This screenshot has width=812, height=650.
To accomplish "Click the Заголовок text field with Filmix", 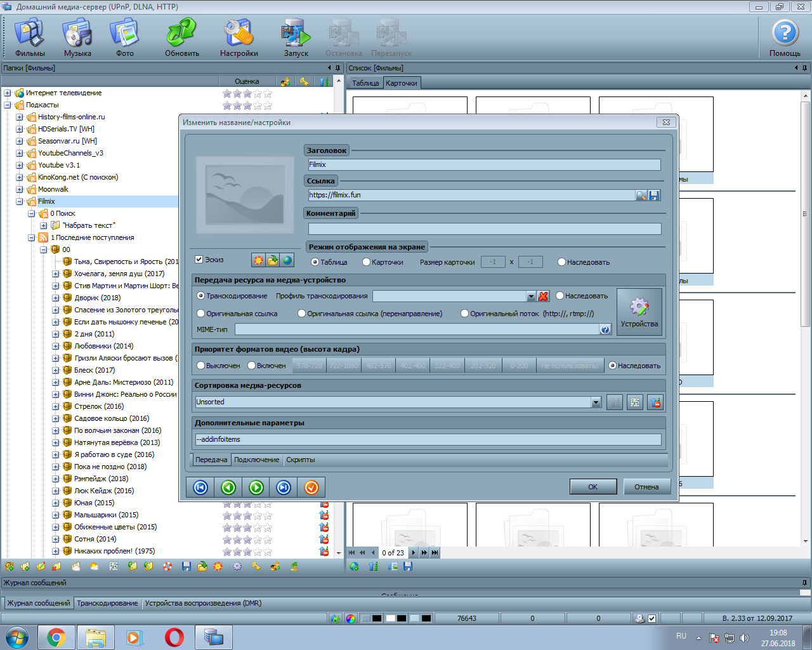I will (x=483, y=165).
